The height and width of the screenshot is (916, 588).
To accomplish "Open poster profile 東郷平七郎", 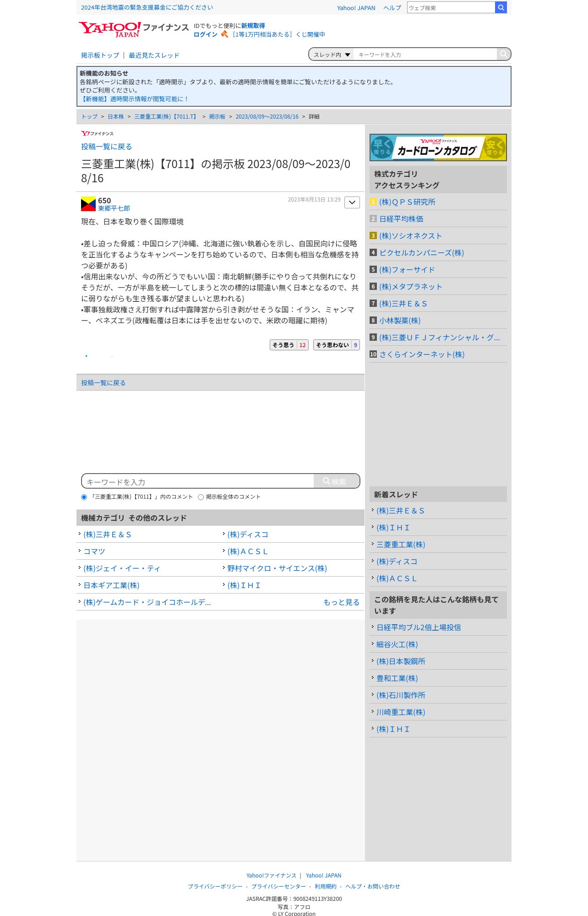I will [x=114, y=208].
